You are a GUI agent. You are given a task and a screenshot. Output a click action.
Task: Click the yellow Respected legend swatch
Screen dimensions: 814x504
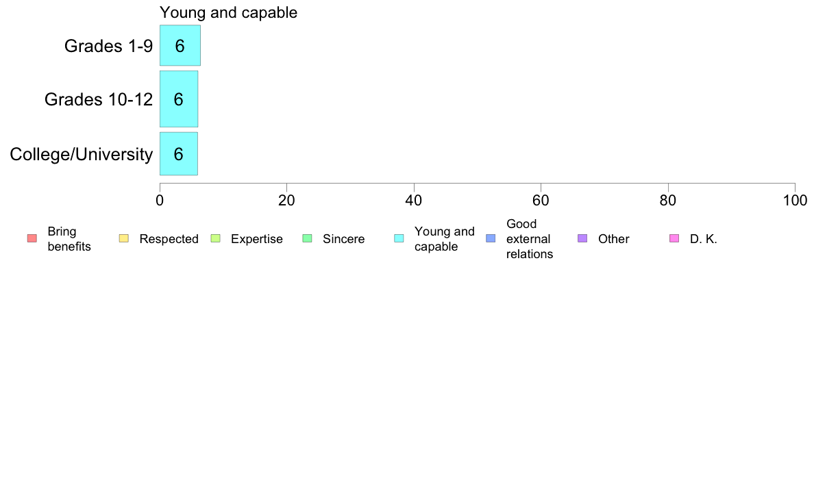[123, 238]
